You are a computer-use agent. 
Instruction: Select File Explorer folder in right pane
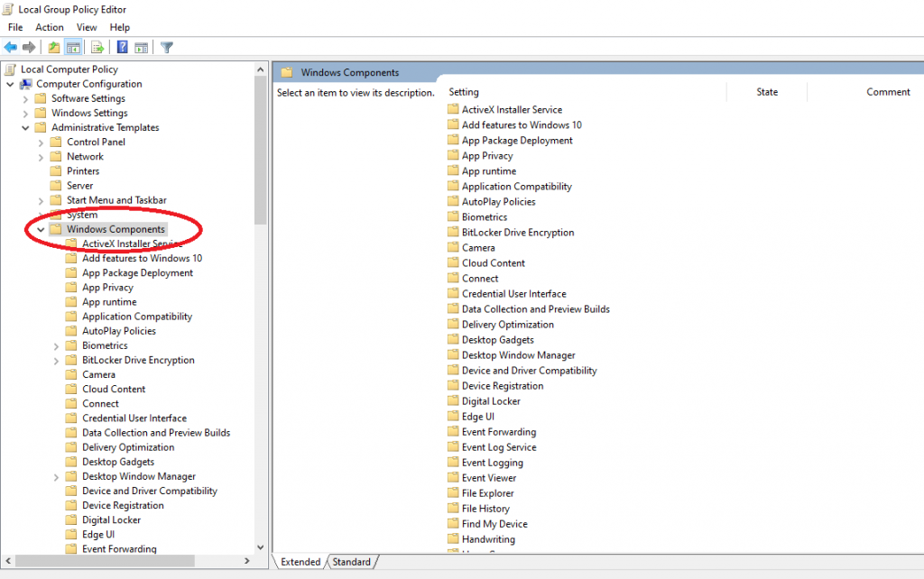click(x=487, y=493)
